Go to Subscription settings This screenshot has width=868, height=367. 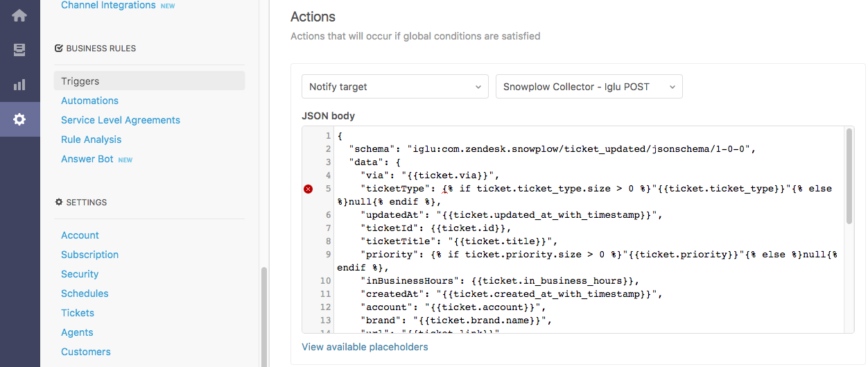click(x=89, y=255)
